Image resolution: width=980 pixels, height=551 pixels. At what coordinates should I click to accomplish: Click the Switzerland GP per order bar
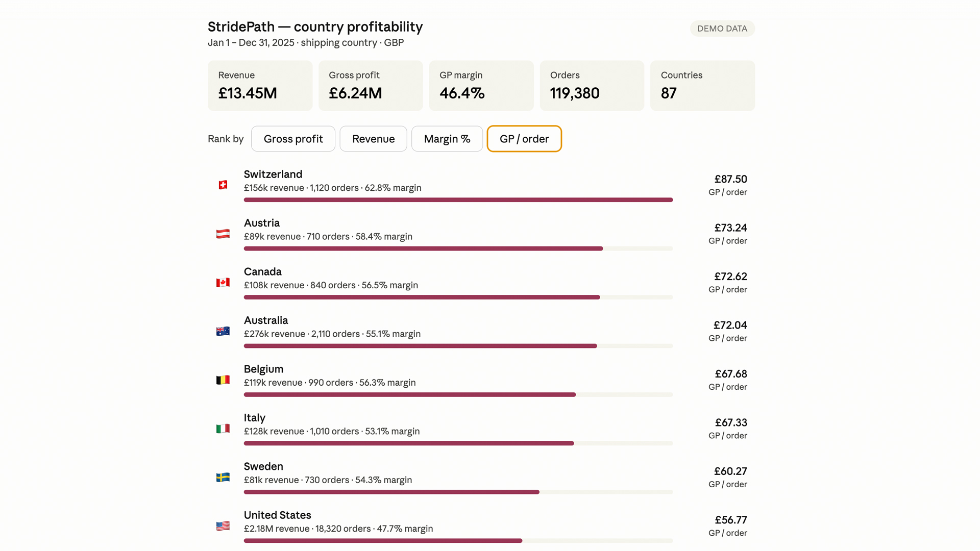coord(458,200)
